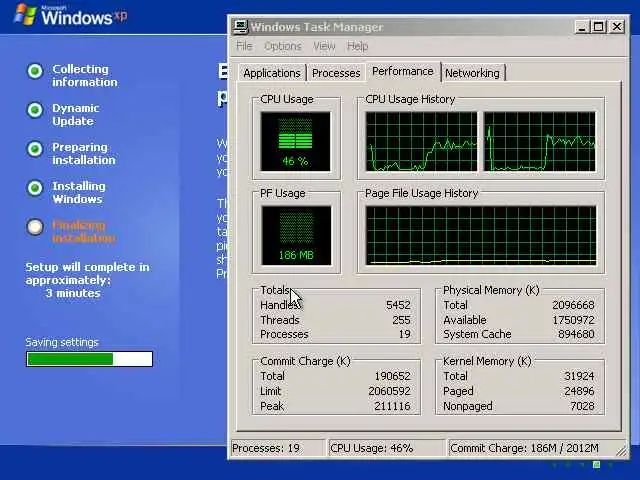Image resolution: width=640 pixels, height=480 pixels.
Task: Click the Windows Task Manager title text
Action: [317, 27]
